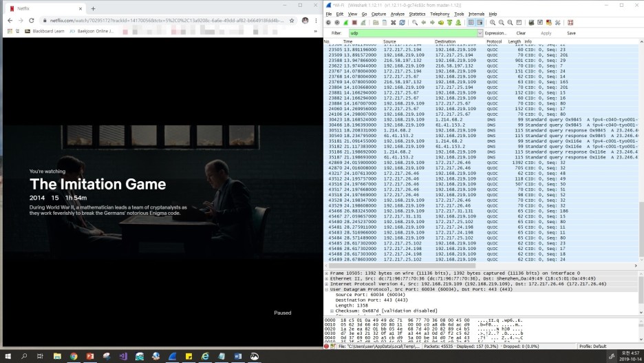Open the File menu in Wireshark
This screenshot has height=363, width=644.
329,14
